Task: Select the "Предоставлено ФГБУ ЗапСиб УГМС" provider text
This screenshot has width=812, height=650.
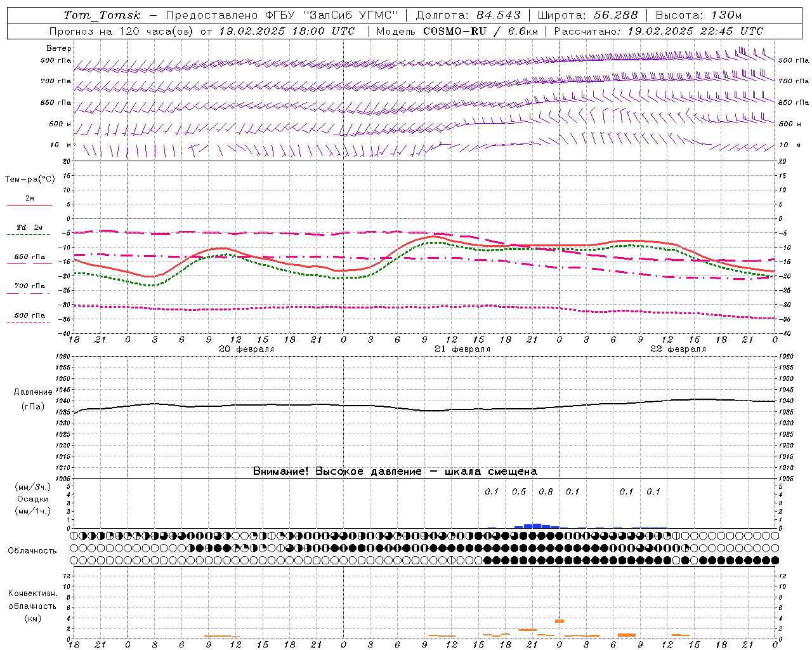Action: (x=281, y=15)
